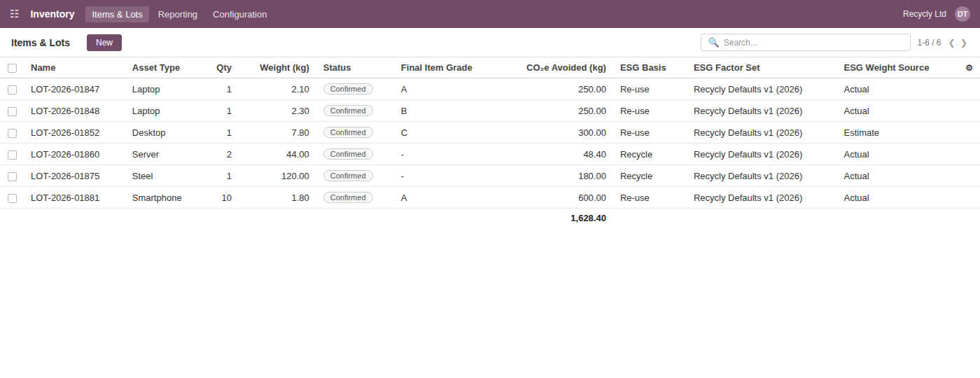
Task: Open the Items & Lots menu
Action: tap(117, 14)
